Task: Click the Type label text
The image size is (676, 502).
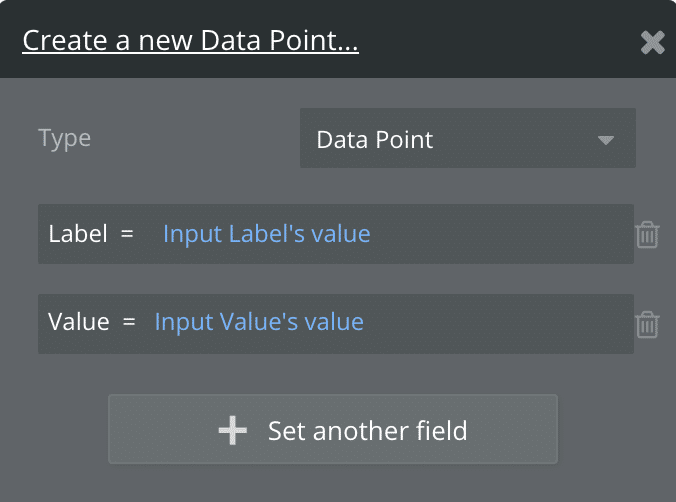Action: point(64,138)
